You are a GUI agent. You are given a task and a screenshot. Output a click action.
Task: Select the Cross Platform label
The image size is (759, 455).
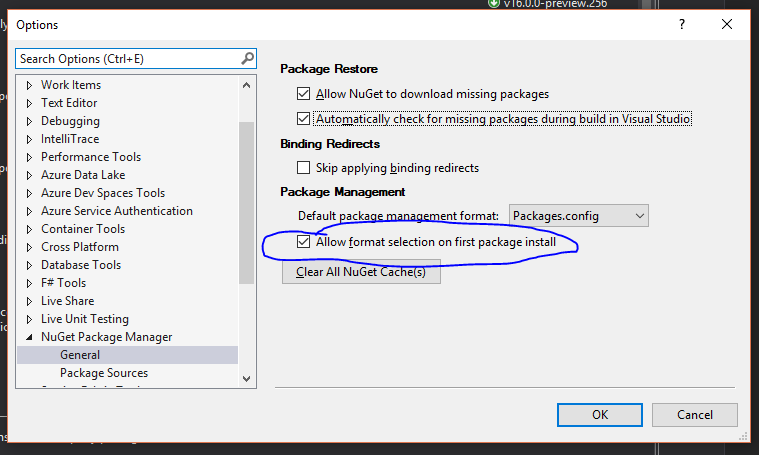pos(80,247)
